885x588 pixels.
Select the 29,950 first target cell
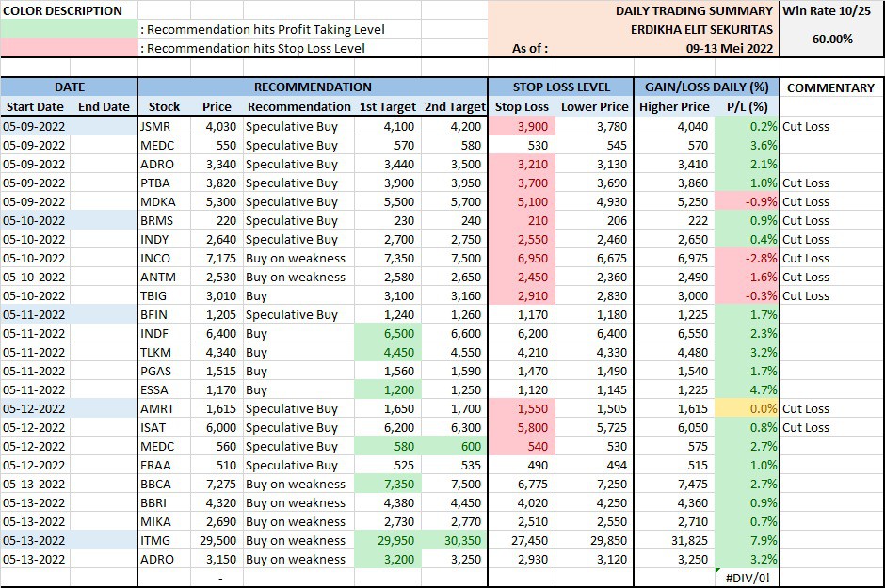(386, 540)
